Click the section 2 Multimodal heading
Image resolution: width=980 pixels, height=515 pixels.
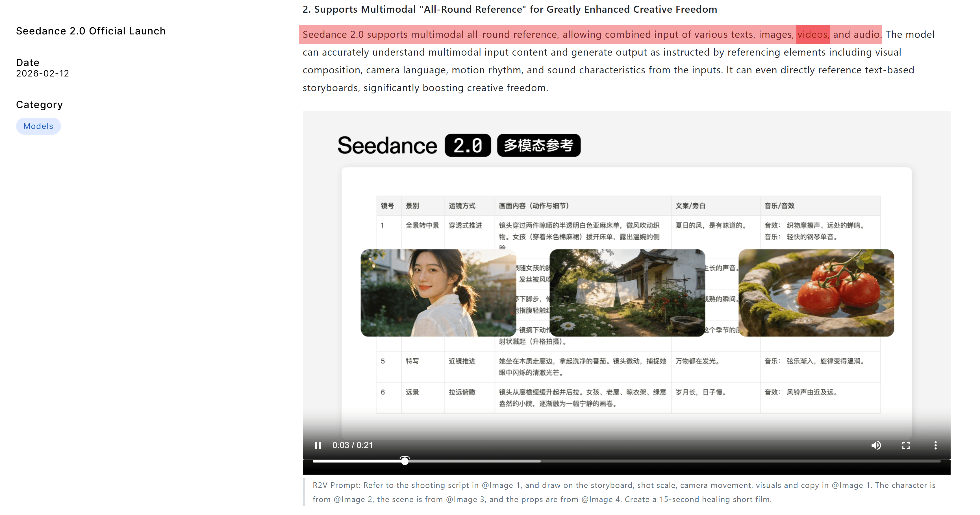point(510,10)
